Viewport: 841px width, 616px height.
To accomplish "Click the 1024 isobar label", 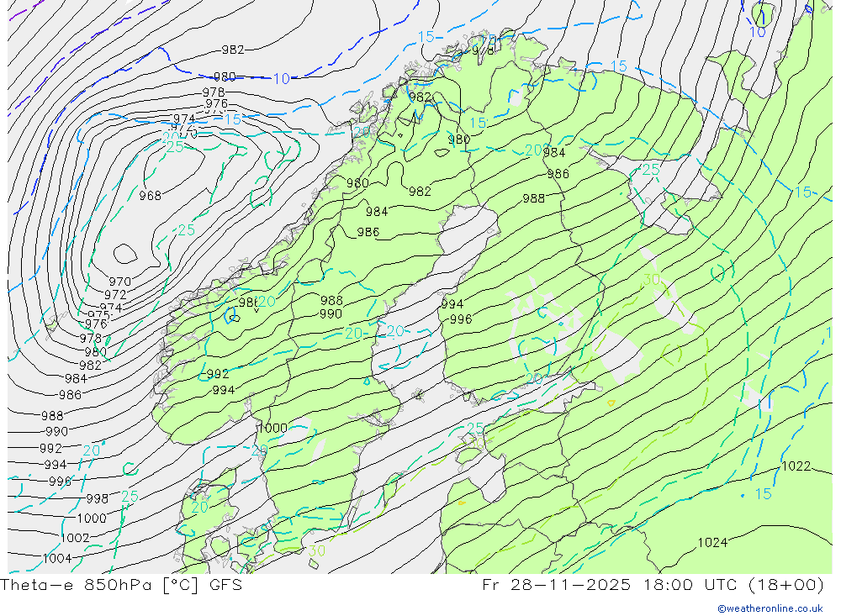I will pyautogui.click(x=712, y=543).
